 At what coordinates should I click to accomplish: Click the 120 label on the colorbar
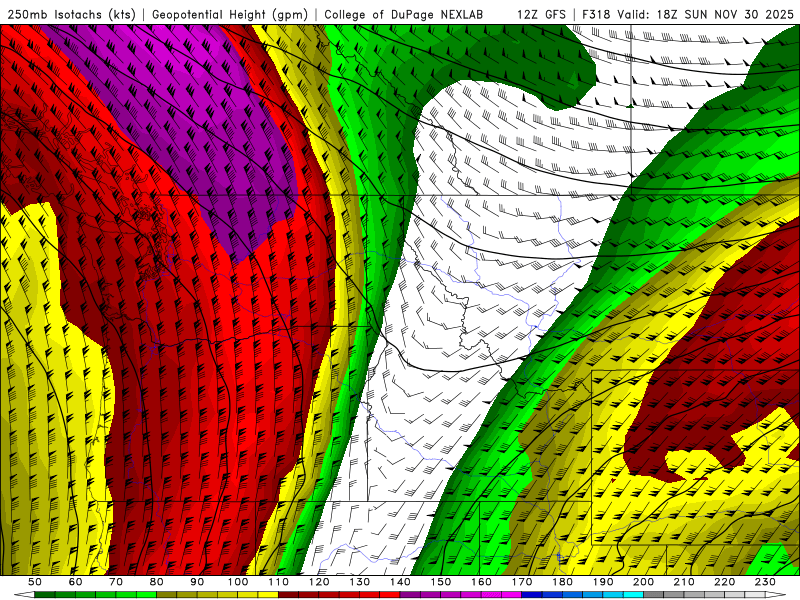(319, 582)
